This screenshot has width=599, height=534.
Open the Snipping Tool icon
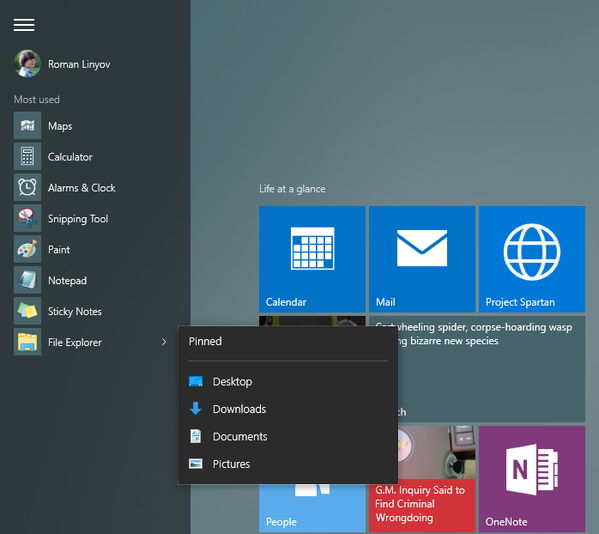(x=28, y=218)
